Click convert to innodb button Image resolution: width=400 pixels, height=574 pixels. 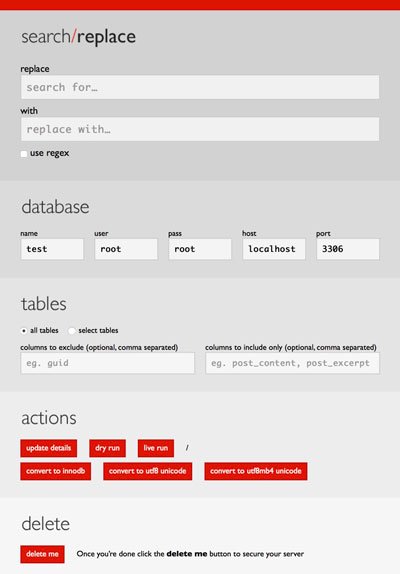(56, 471)
